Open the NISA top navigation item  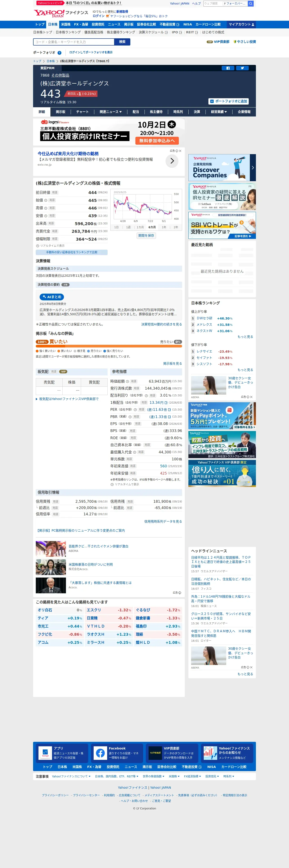click(187, 25)
